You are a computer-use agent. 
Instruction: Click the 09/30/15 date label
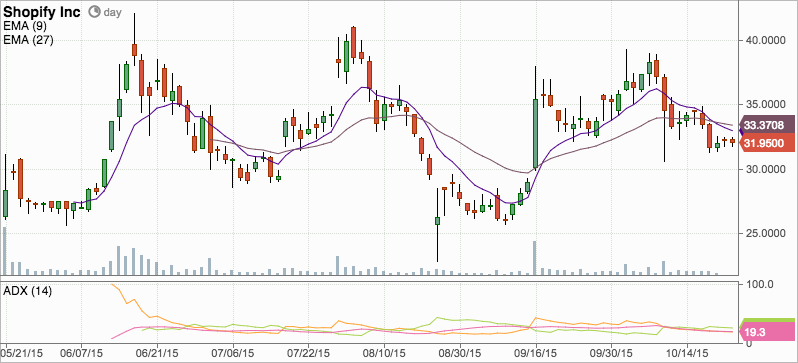(x=612, y=352)
